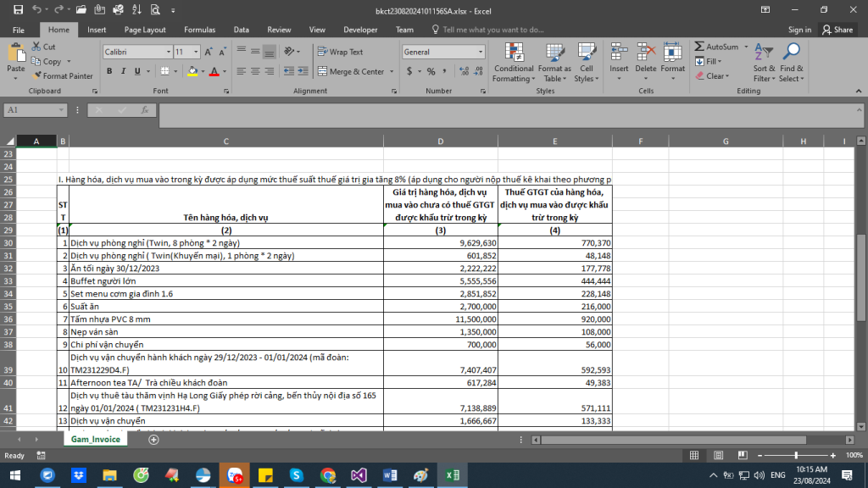Open the General number format dropdown

coord(481,52)
